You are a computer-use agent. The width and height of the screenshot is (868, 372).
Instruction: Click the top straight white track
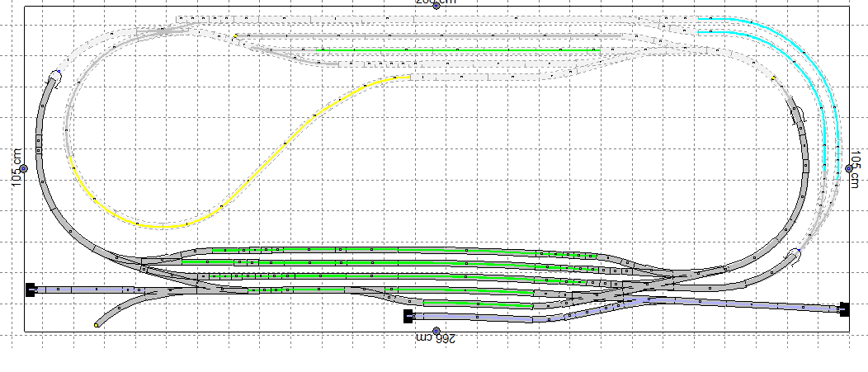[437, 18]
